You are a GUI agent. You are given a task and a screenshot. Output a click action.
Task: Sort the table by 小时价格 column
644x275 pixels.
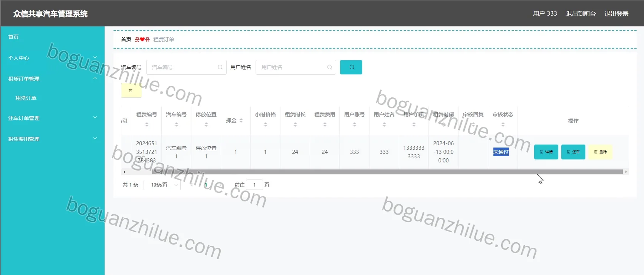pos(266,124)
